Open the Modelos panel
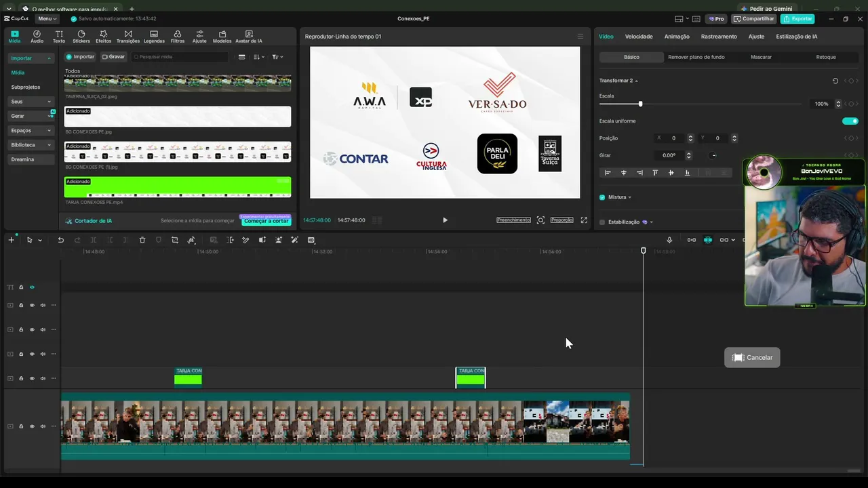The width and height of the screenshot is (868, 488). (x=222, y=37)
